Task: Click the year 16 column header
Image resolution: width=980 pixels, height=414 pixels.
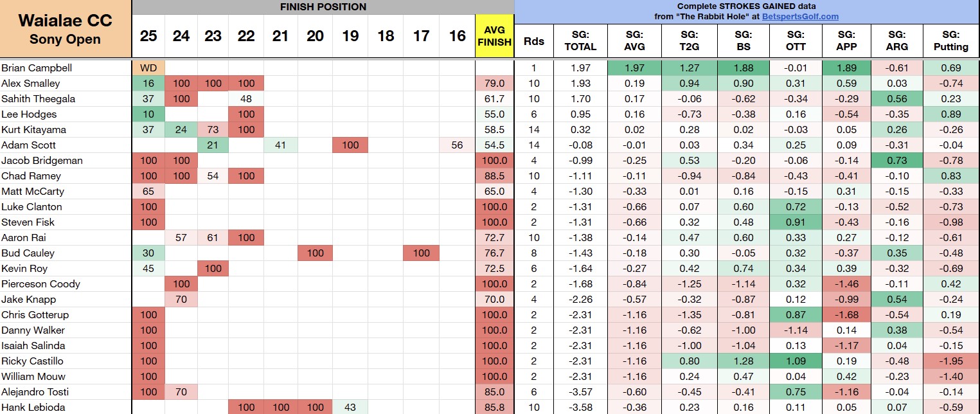Action: click(x=457, y=36)
